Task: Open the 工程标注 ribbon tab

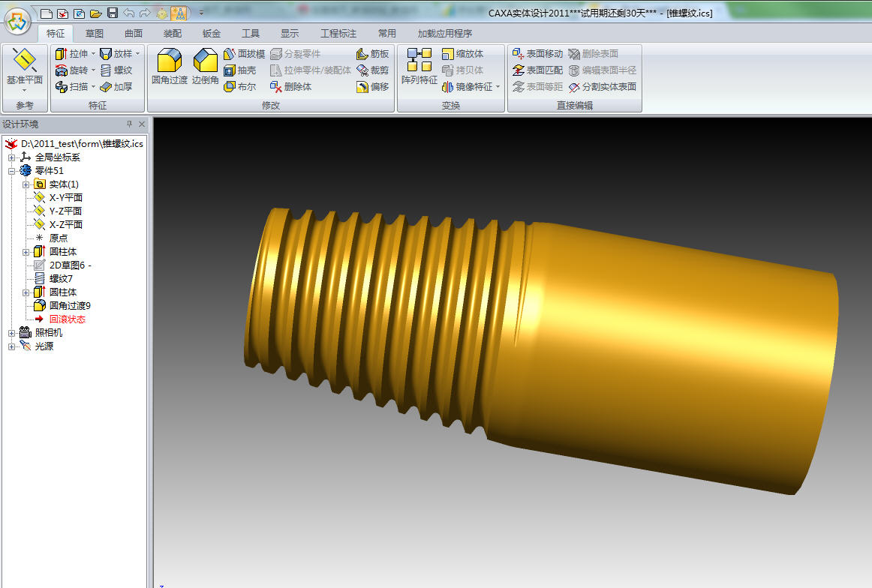Action: click(338, 34)
